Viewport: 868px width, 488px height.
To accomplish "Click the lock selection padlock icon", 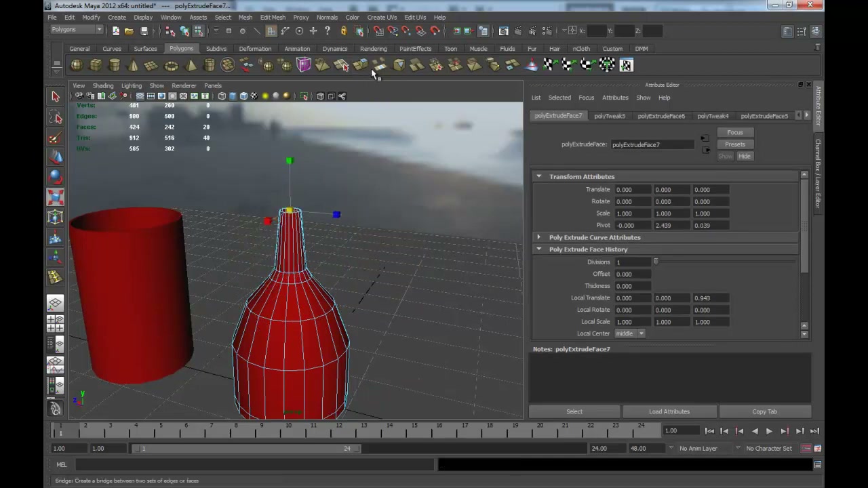I will point(344,31).
